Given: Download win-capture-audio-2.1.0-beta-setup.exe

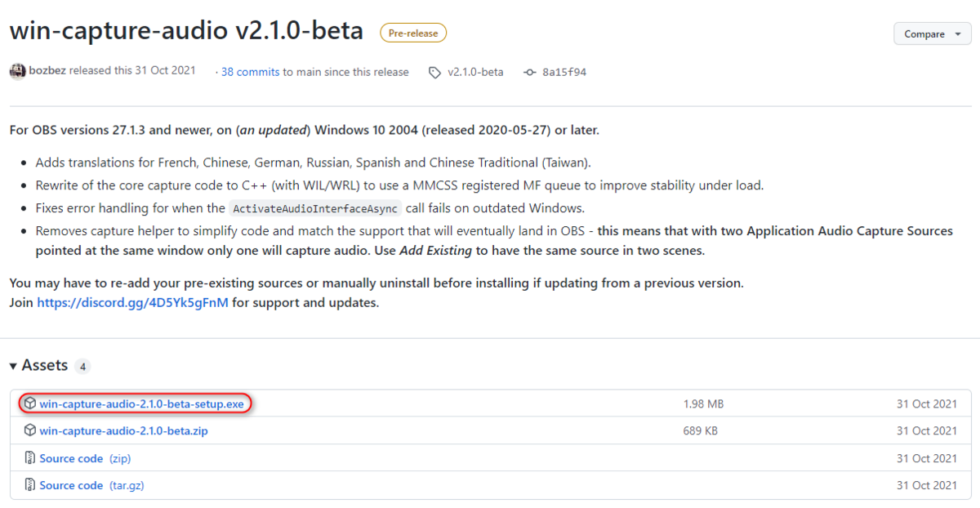Looking at the screenshot, I should click(141, 403).
